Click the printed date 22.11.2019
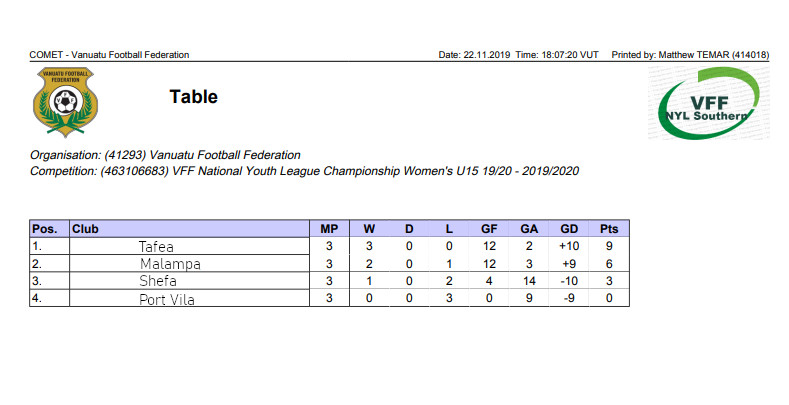 pos(487,55)
